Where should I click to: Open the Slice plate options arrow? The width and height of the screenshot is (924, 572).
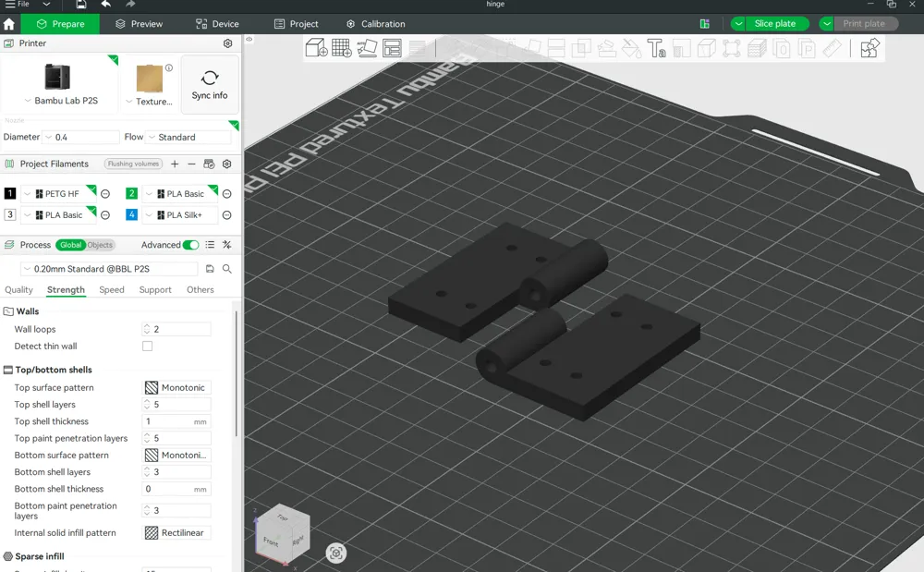point(738,23)
